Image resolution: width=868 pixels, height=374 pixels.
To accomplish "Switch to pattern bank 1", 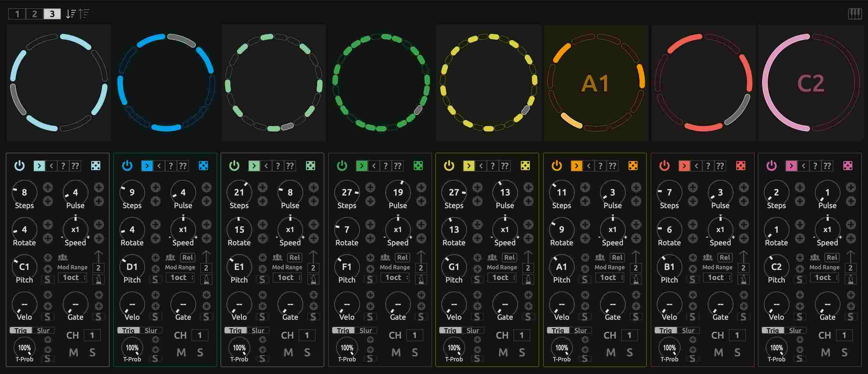I will 17,14.
